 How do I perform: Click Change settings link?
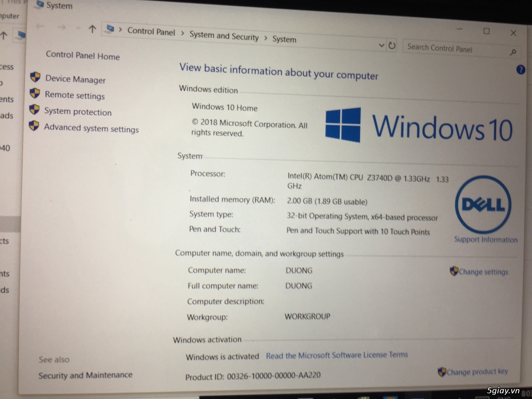(484, 272)
